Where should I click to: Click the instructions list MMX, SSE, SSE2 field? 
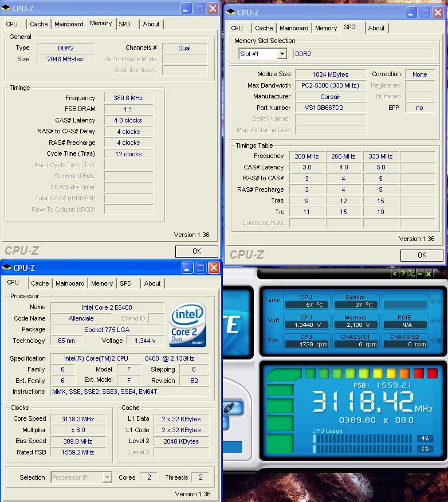(130, 392)
